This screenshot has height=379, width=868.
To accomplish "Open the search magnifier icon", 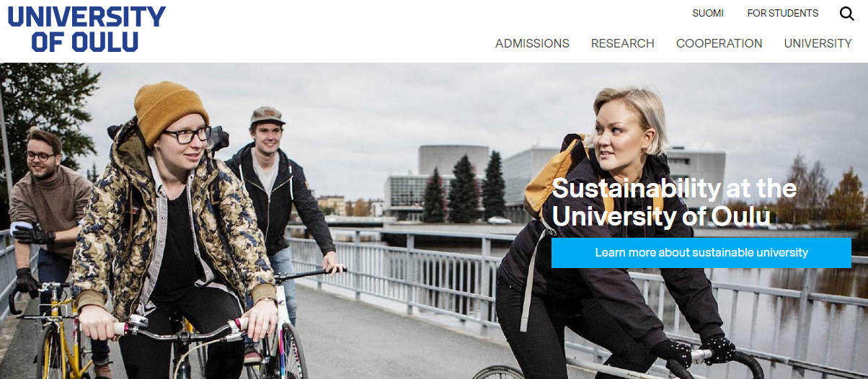I will point(846,14).
